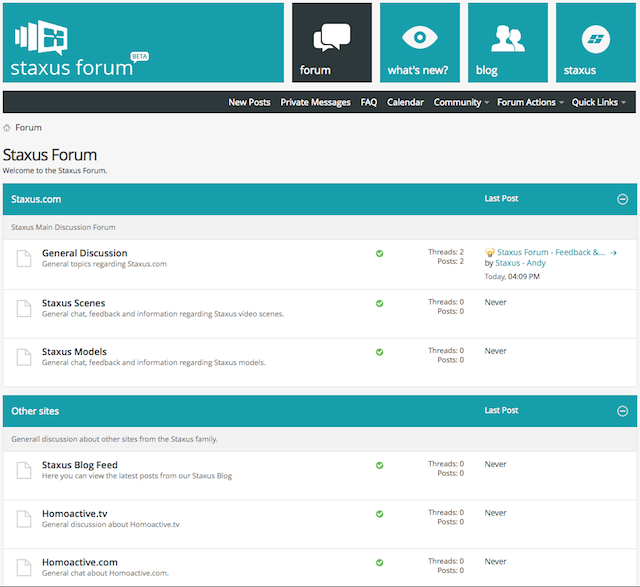The image size is (640, 587).
Task: Click Staxus Models forum page icon
Action: point(24,357)
